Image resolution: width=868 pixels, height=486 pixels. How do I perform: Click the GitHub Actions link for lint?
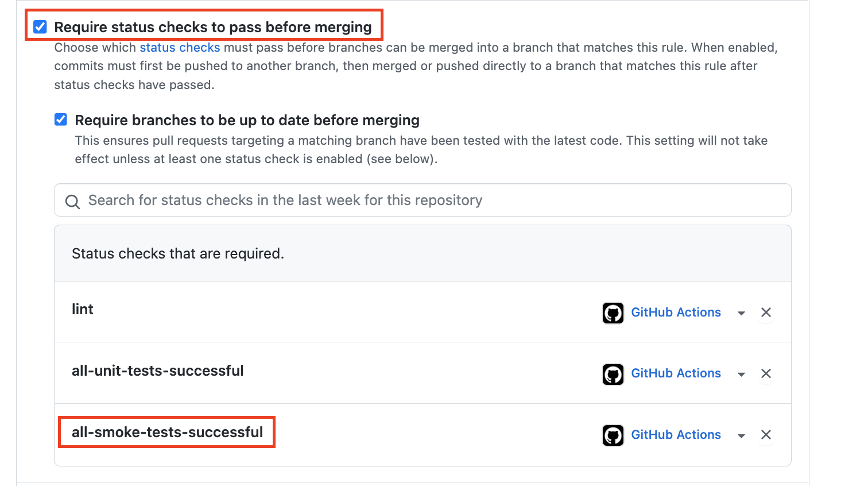[676, 312]
